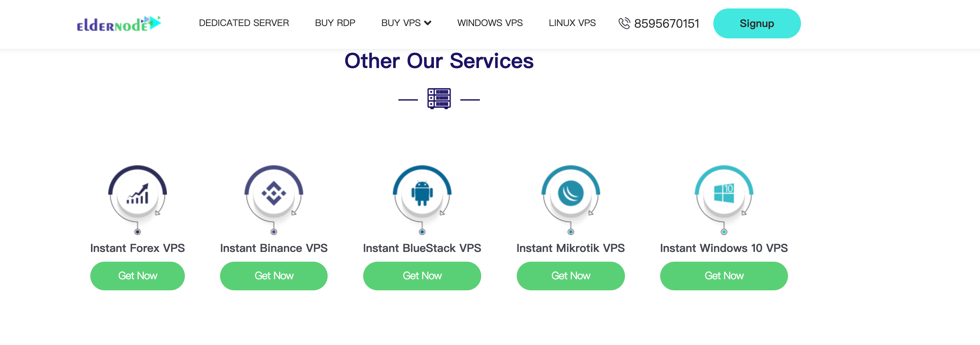980x345 pixels.
Task: Click the Android BlueStack icon
Action: tap(422, 193)
